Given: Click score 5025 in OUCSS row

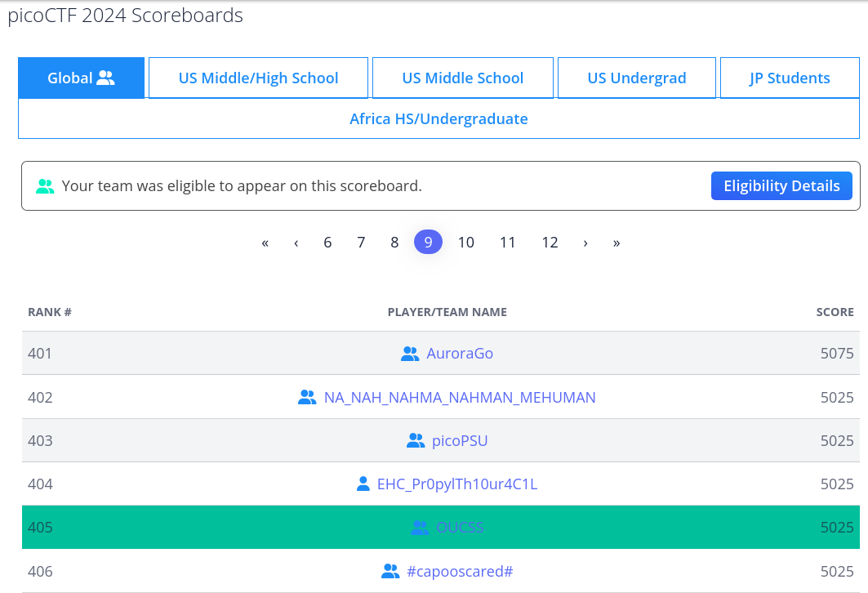Looking at the screenshot, I should tap(837, 527).
